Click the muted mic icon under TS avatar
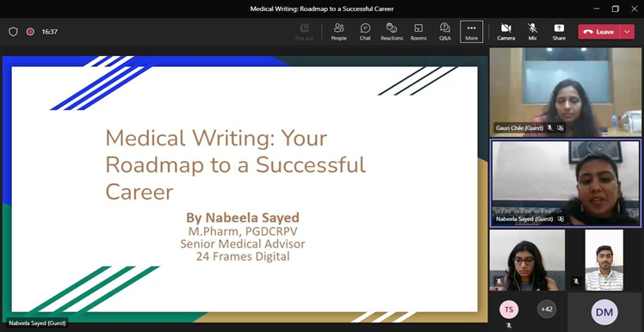644x332 pixels. click(x=509, y=325)
